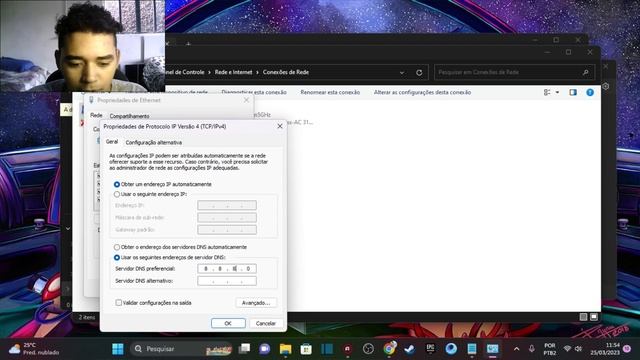Select Usar os seguintes endereços de servidor DNS
This screenshot has width=640, height=360.
(x=117, y=258)
